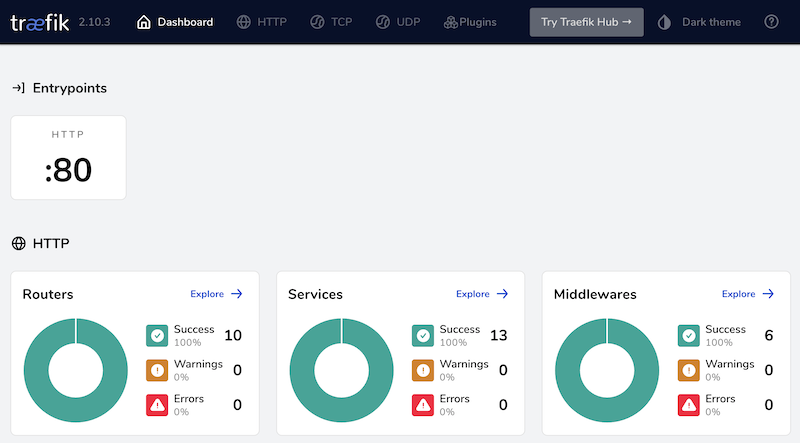Click the Middlewares success checkmark icon

coord(689,336)
